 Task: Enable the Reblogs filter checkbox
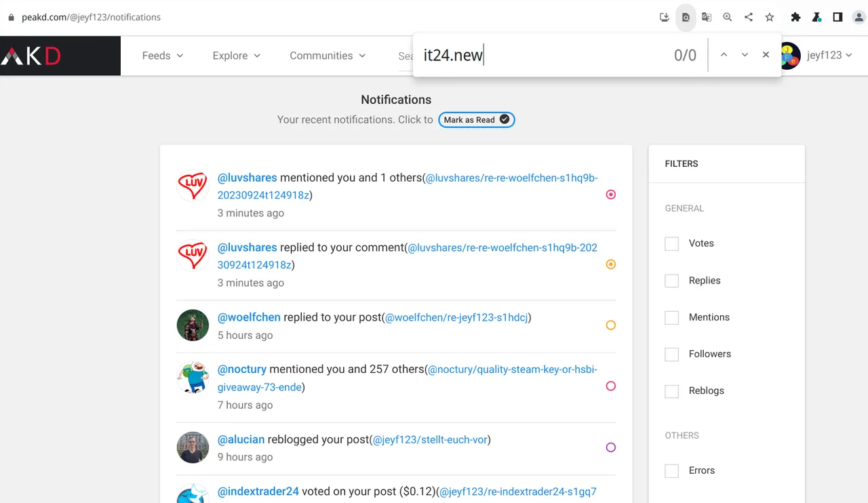pyautogui.click(x=672, y=391)
